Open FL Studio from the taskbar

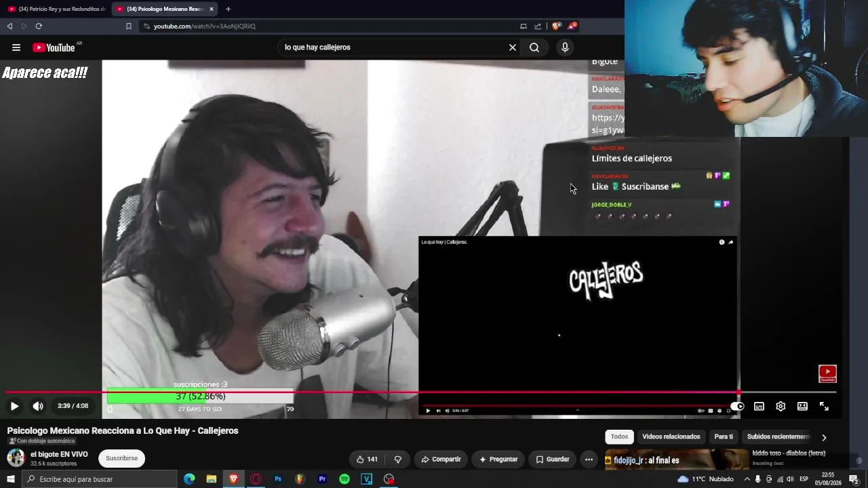(300, 479)
